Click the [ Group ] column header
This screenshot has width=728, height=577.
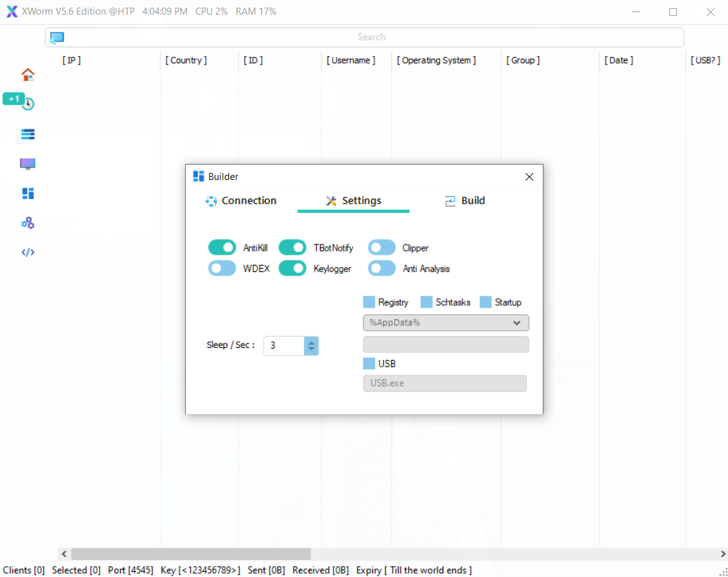tap(523, 61)
